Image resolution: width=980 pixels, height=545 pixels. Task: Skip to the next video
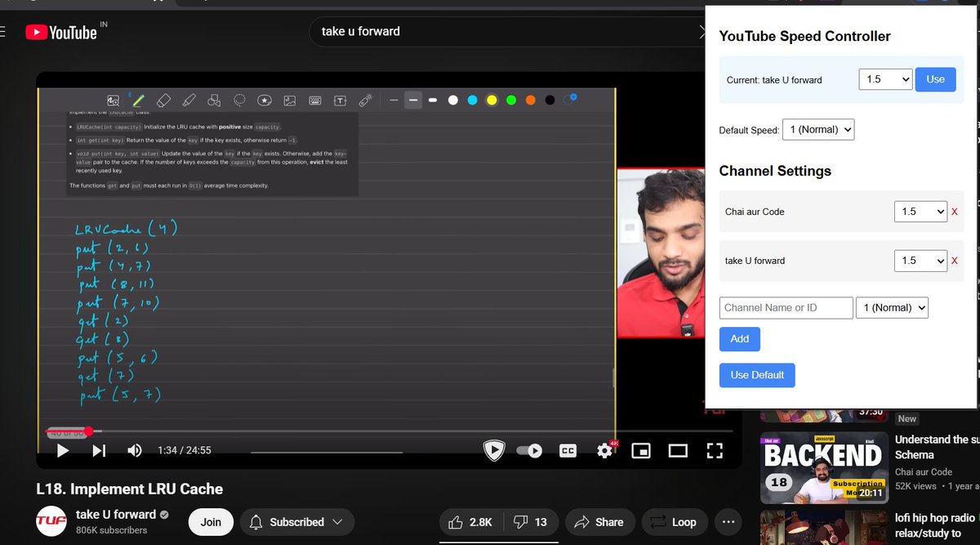click(99, 450)
